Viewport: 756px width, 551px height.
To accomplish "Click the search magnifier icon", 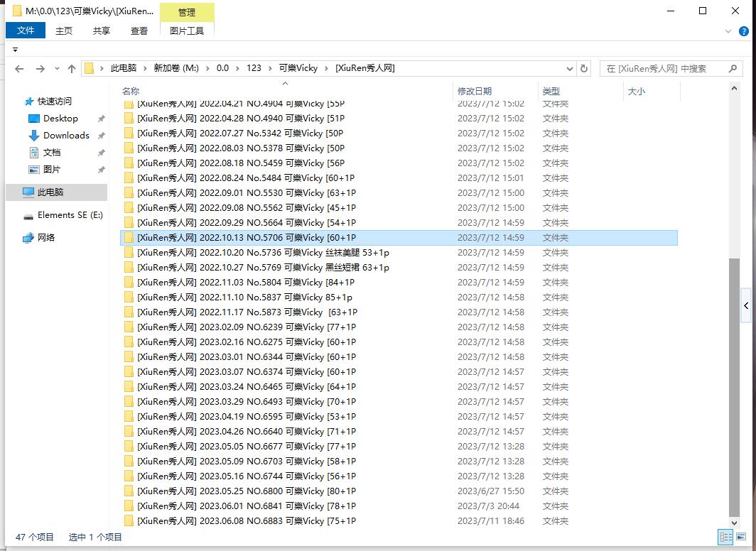I will 733,69.
